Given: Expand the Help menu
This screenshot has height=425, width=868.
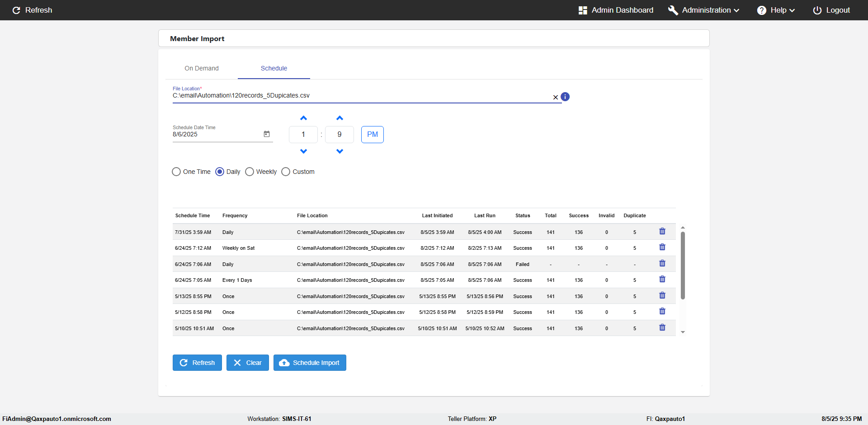Looking at the screenshot, I should click(x=776, y=10).
